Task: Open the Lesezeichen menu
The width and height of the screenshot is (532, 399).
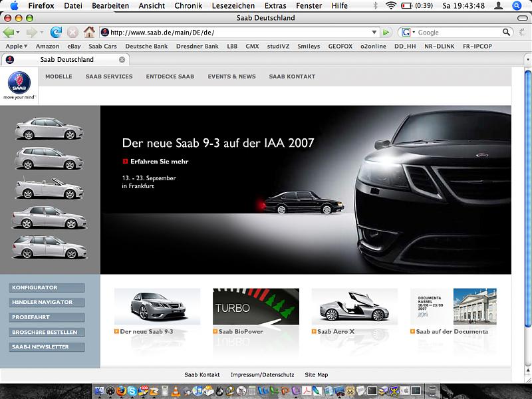Action: [233, 6]
